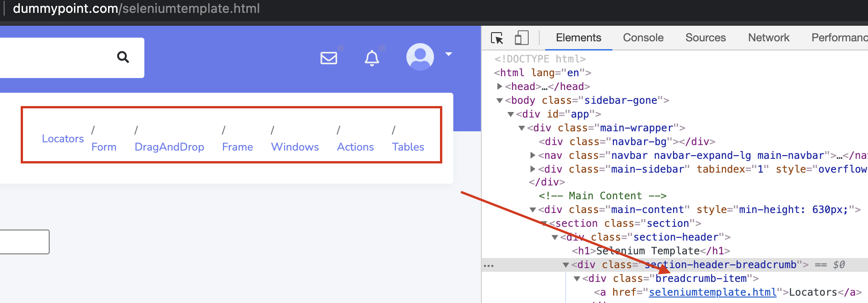Activate the DevTools inspect element picker
This screenshot has height=303, width=868.
click(497, 38)
